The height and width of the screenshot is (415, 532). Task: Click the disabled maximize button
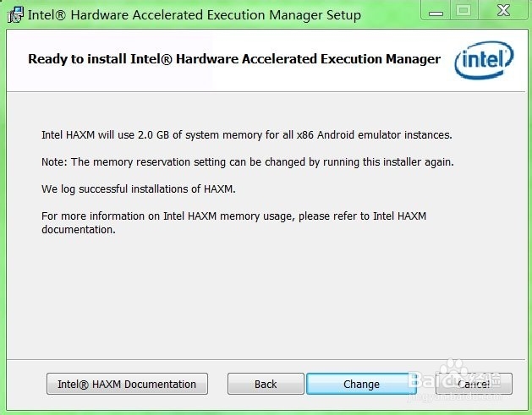pyautogui.click(x=463, y=11)
